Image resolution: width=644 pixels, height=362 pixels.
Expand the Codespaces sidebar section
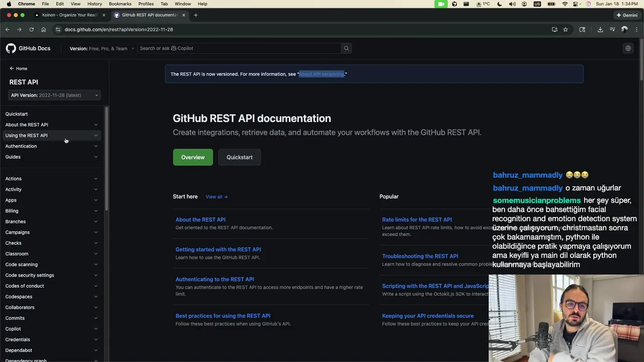51,297
